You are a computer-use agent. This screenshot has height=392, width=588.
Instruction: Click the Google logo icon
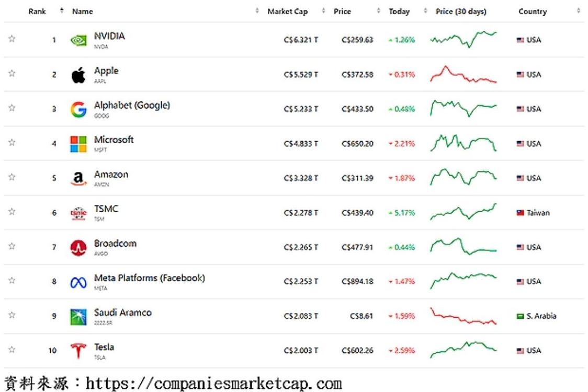(78, 109)
